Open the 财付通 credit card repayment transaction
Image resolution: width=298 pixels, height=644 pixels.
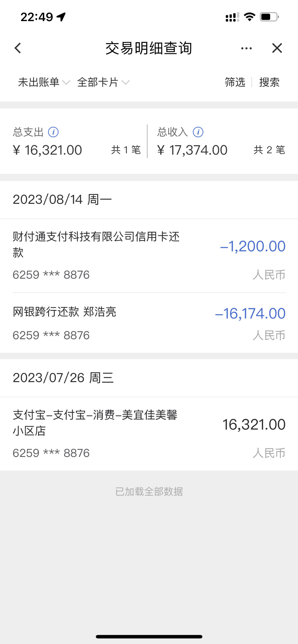(149, 255)
